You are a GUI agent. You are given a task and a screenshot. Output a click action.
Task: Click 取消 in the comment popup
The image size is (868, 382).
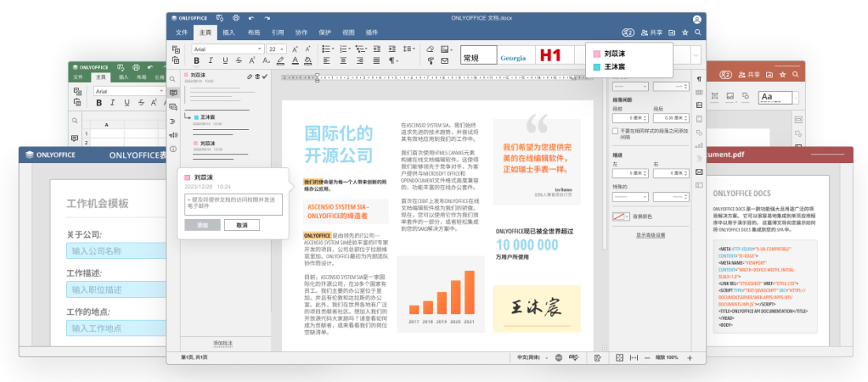point(242,225)
